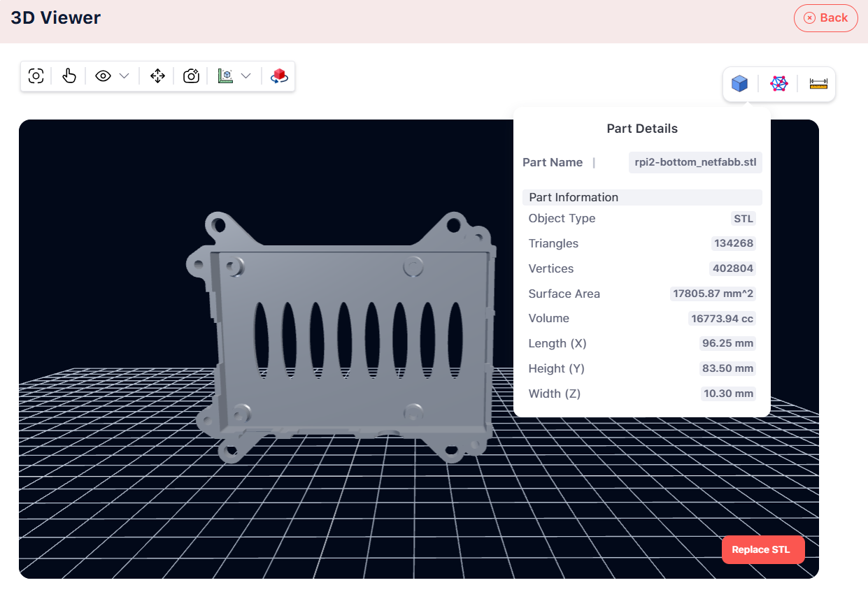
Task: Select the hand pointer interaction tool
Action: click(69, 76)
